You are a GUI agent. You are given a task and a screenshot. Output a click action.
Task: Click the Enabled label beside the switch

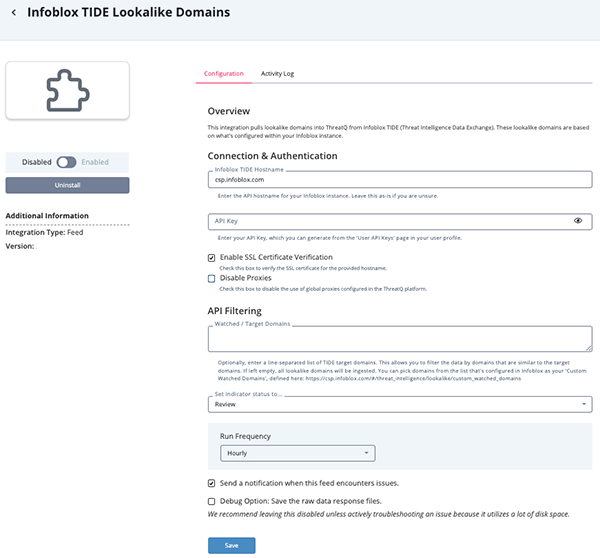click(95, 162)
